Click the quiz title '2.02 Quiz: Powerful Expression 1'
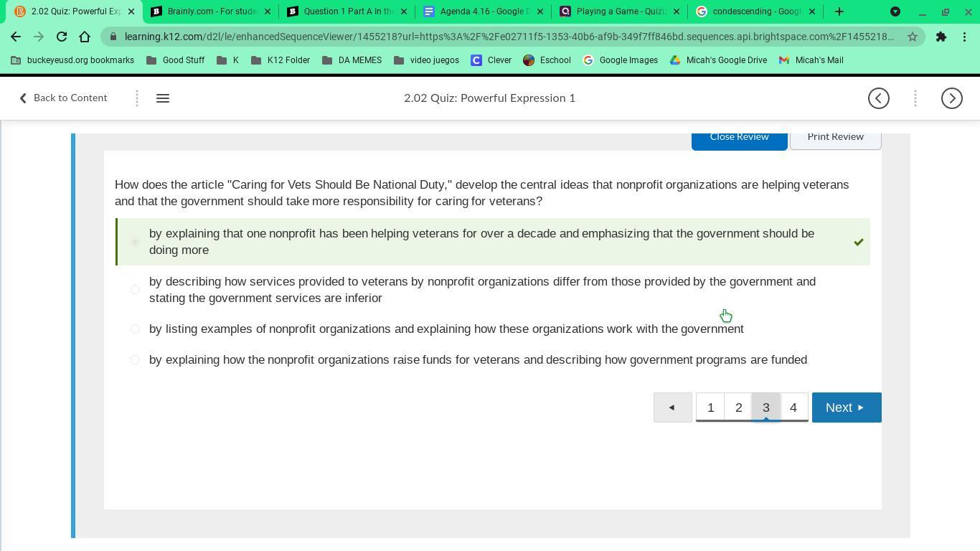980x551 pixels. click(x=490, y=98)
